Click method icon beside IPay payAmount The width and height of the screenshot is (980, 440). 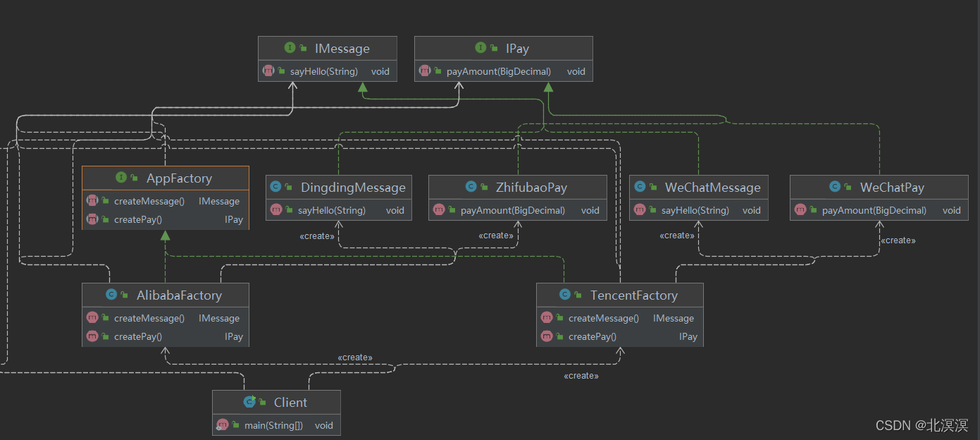click(425, 71)
